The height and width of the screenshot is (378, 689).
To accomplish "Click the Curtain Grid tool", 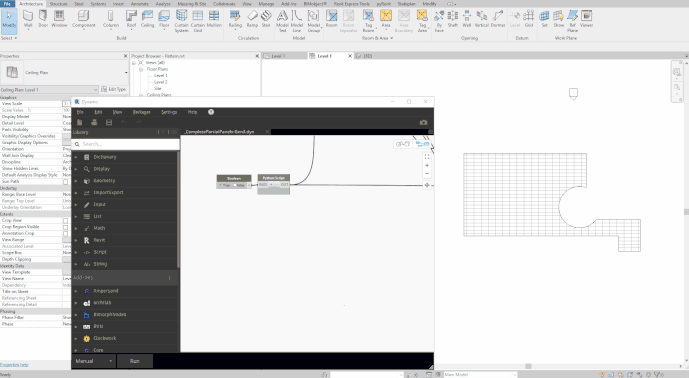I will (x=198, y=21).
